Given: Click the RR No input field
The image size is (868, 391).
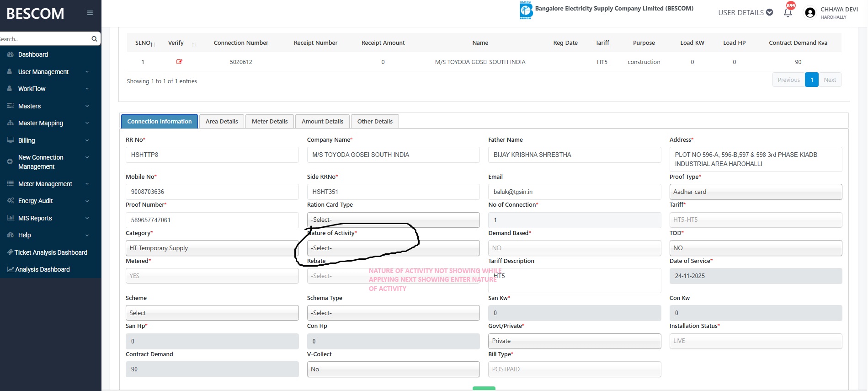Looking at the screenshot, I should coord(212,155).
